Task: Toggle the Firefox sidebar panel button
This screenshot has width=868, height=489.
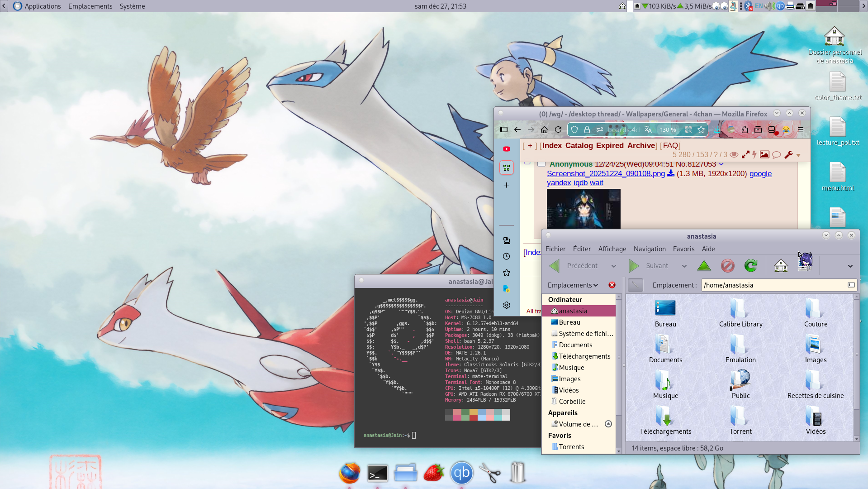Action: tap(504, 129)
